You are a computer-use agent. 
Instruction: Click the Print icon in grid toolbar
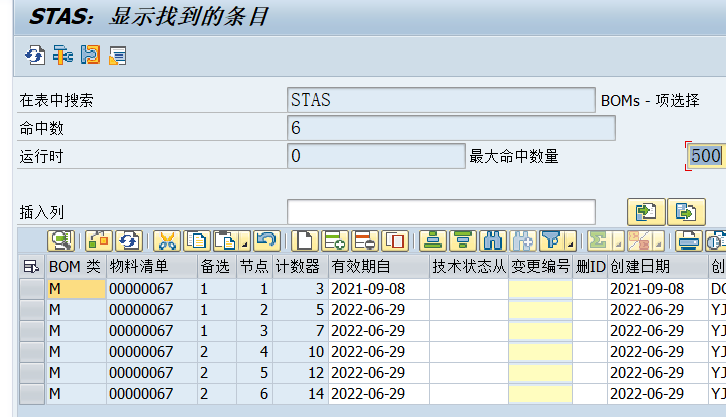point(689,241)
